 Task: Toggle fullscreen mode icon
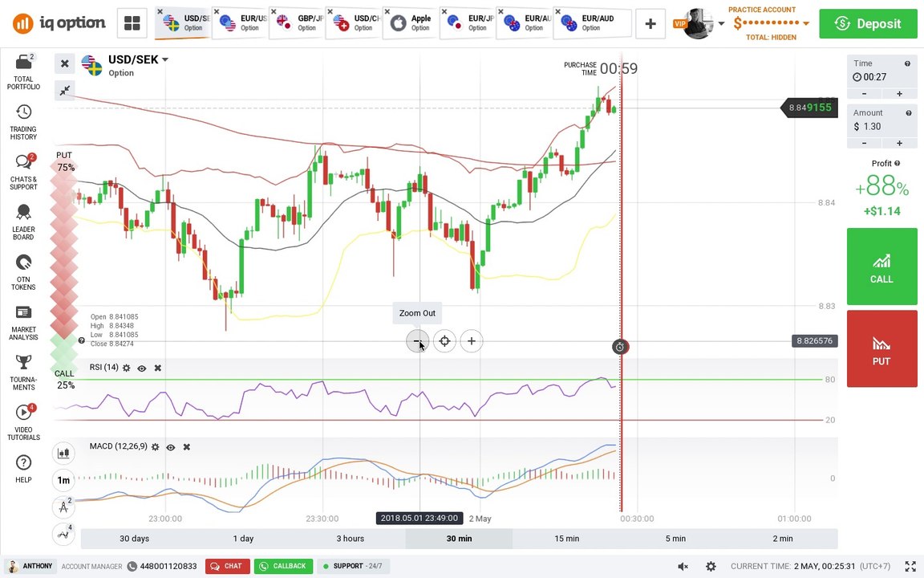(910, 566)
